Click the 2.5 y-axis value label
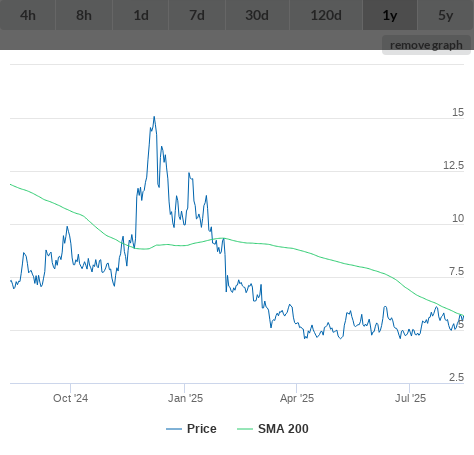 tap(456, 377)
